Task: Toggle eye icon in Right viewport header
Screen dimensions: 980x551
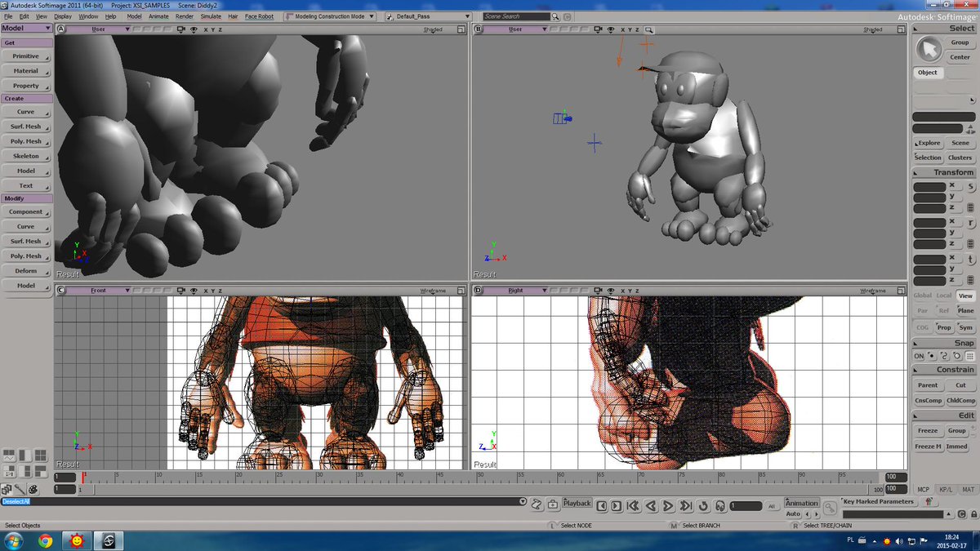Action: click(x=611, y=291)
